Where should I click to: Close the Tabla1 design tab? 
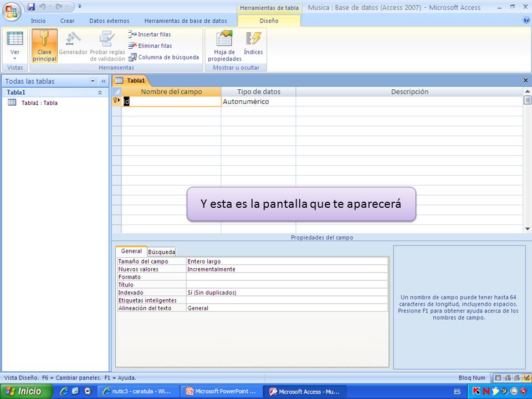pyautogui.click(x=525, y=80)
